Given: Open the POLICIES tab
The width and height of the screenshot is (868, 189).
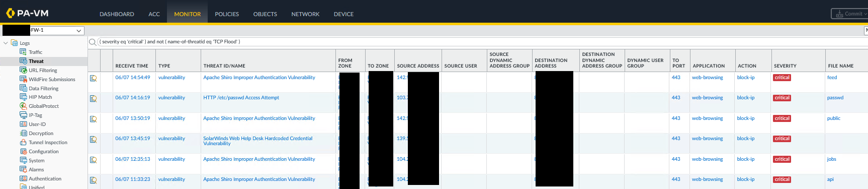Looking at the screenshot, I should (227, 14).
